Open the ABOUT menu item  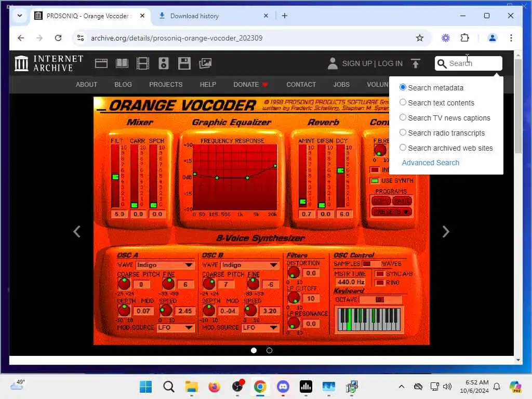click(x=87, y=85)
